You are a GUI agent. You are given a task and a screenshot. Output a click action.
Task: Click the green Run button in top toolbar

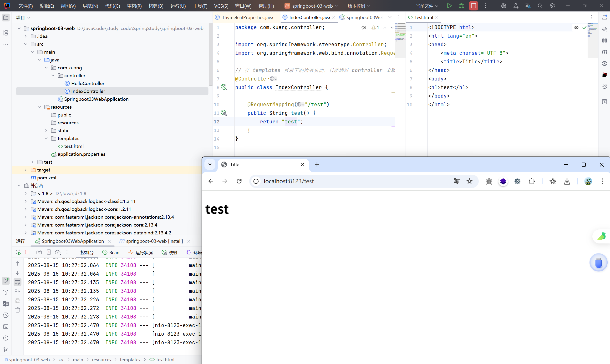(449, 6)
